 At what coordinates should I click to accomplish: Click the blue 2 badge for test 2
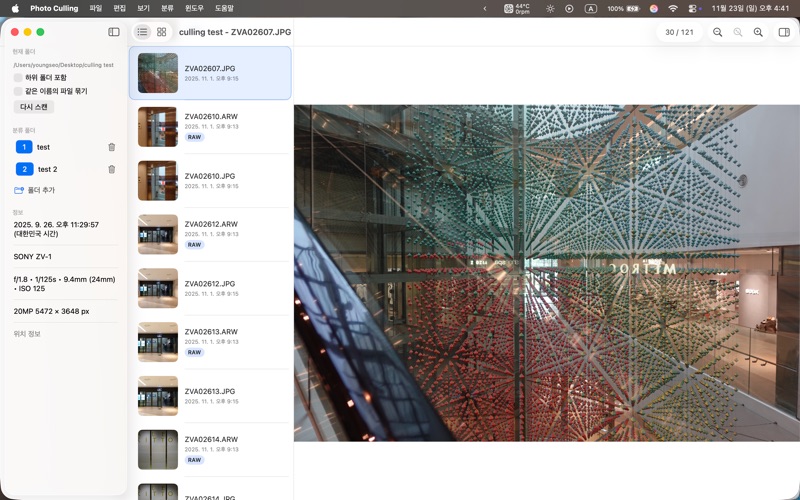click(24, 169)
